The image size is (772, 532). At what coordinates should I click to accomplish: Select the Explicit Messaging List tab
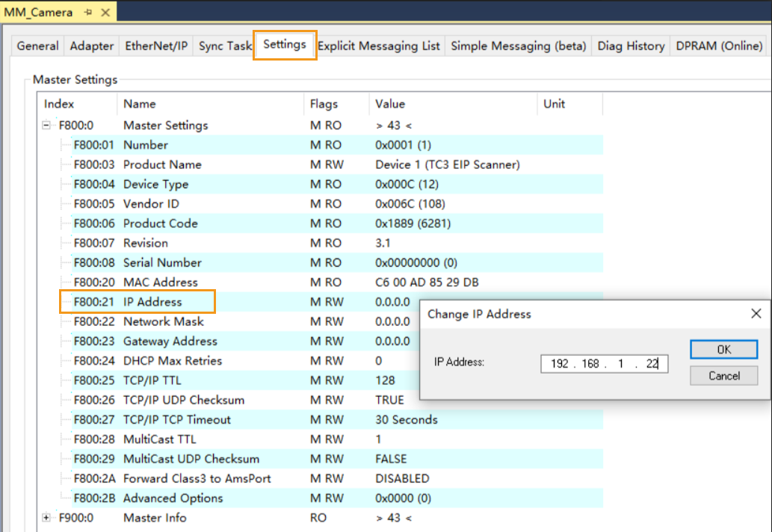point(379,46)
